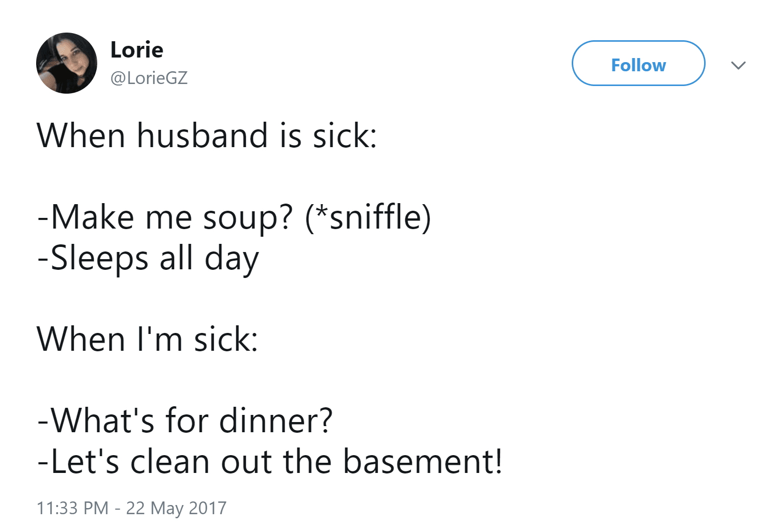Screen dimensions: 783x532
Task: Click the word 'soup?' in tweet
Action: pos(248,218)
